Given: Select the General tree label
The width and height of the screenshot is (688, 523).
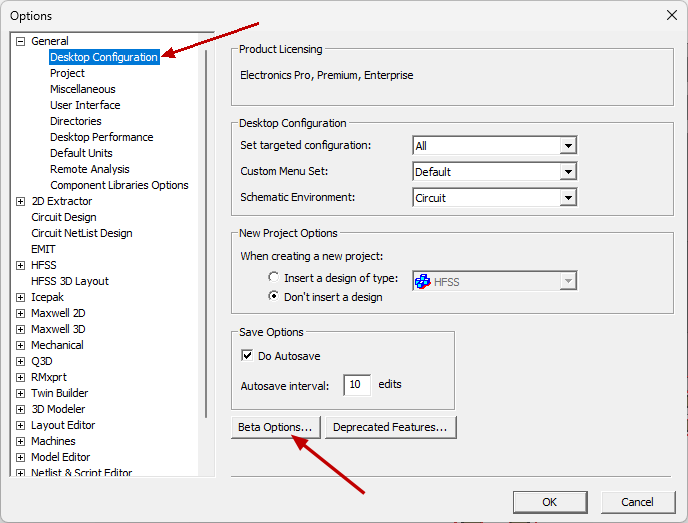Looking at the screenshot, I should pos(50,41).
